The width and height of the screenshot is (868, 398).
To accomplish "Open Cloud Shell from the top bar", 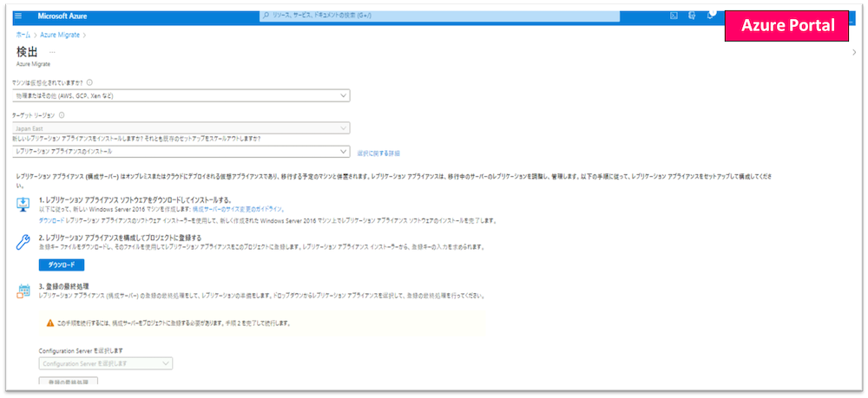I will 674,16.
